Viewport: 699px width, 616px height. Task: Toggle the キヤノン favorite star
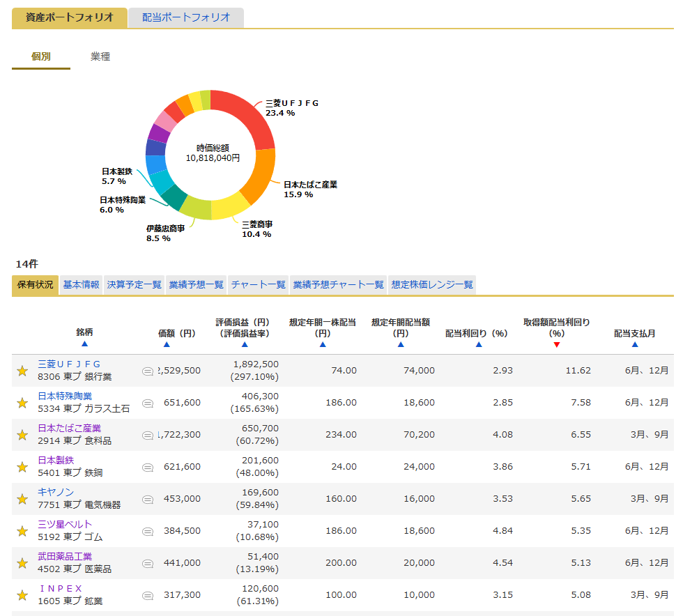(22, 499)
